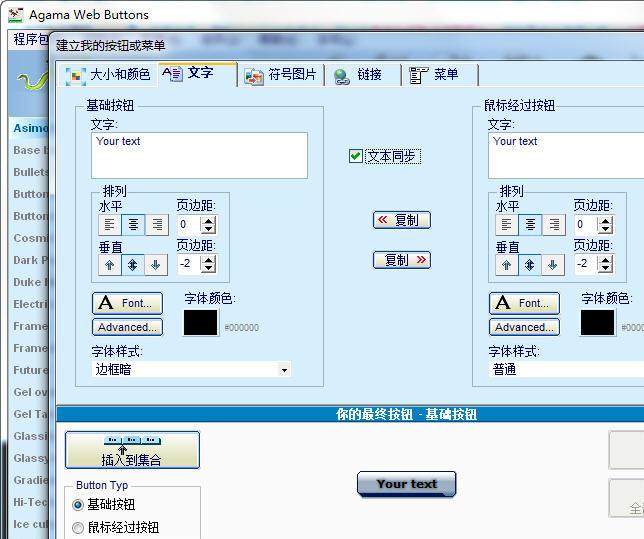Pick mouse-over font color swatch

pos(598,323)
